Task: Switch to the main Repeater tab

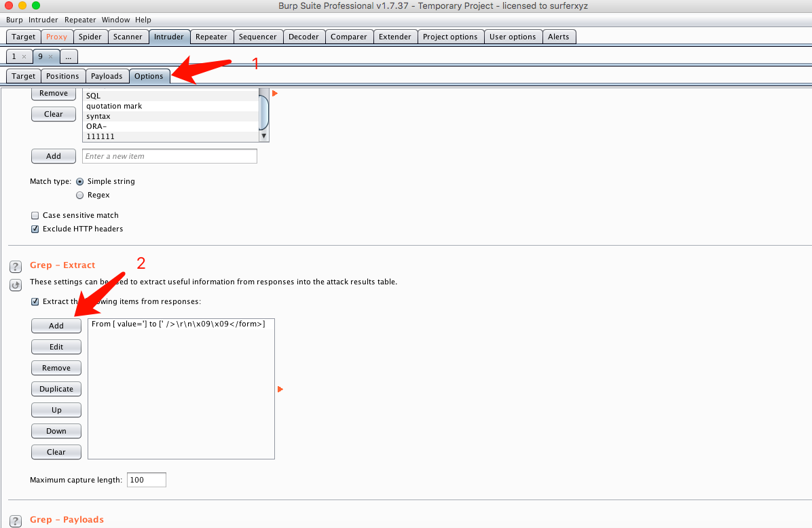Action: click(211, 37)
